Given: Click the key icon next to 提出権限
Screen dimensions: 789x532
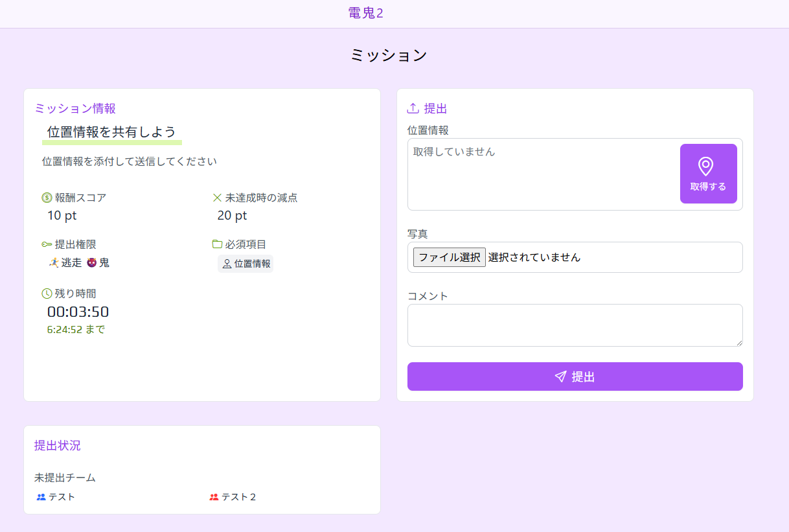Looking at the screenshot, I should click(47, 244).
